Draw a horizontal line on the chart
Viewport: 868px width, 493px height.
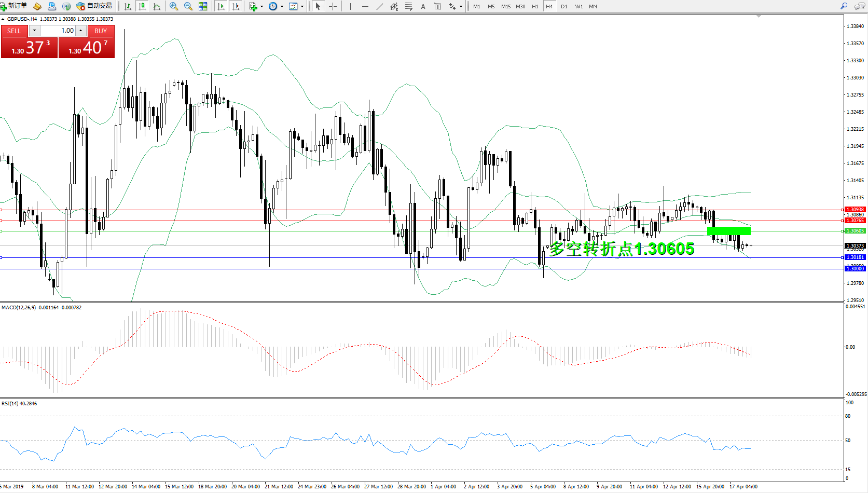(365, 6)
